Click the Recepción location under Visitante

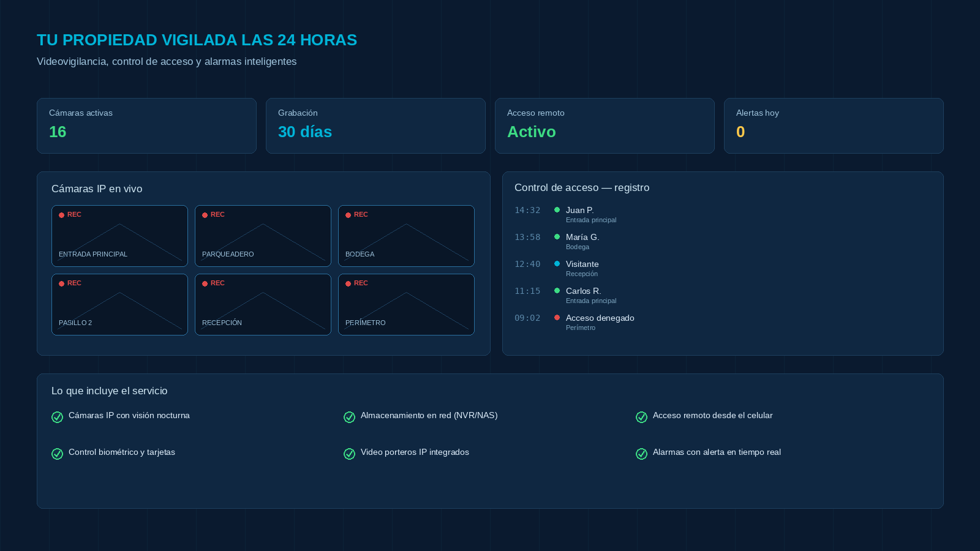[582, 274]
